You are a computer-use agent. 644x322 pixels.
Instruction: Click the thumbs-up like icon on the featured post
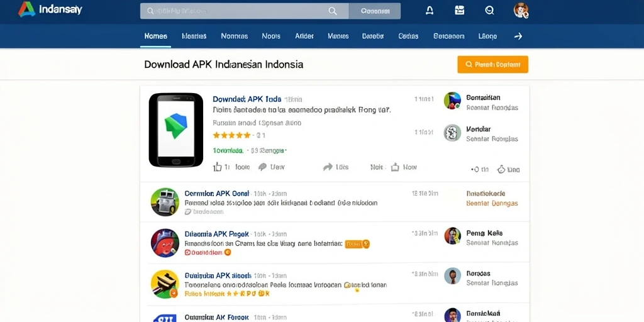point(217,166)
